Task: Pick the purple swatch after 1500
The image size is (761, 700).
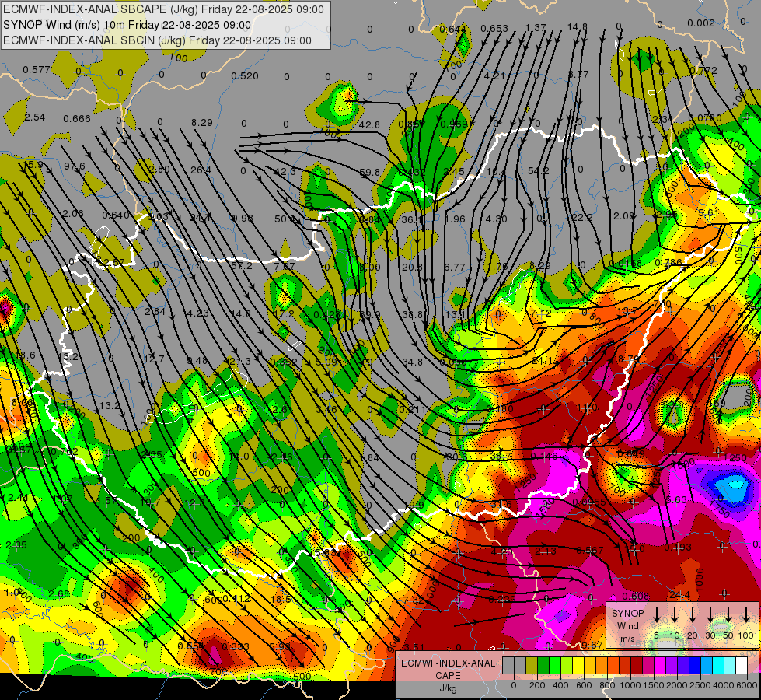Action: coord(671,666)
